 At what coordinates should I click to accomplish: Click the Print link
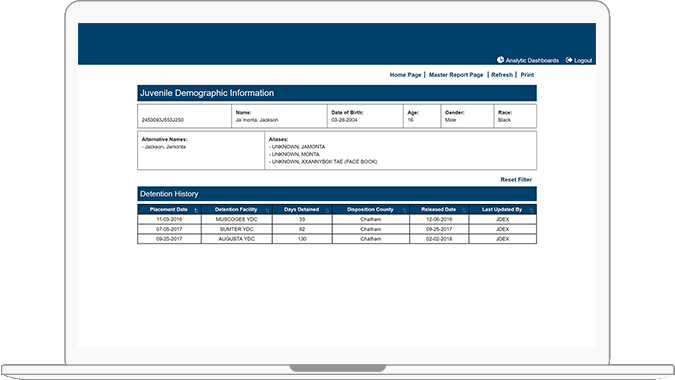(x=527, y=75)
